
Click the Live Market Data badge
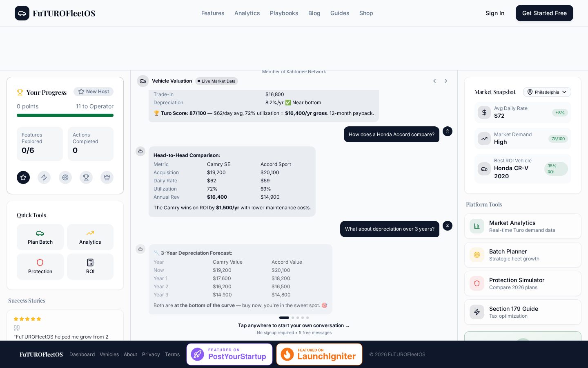(x=216, y=81)
